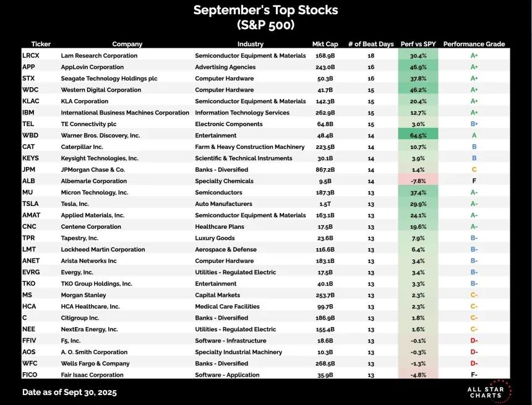Click the Date as of Sept 30, 2025 text

click(69, 393)
